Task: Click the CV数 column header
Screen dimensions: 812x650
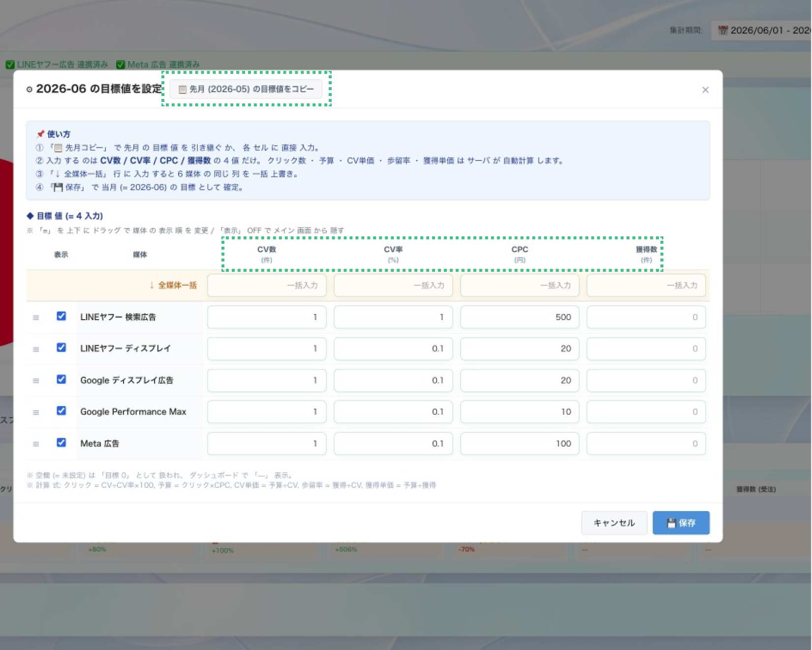Action: tap(267, 254)
